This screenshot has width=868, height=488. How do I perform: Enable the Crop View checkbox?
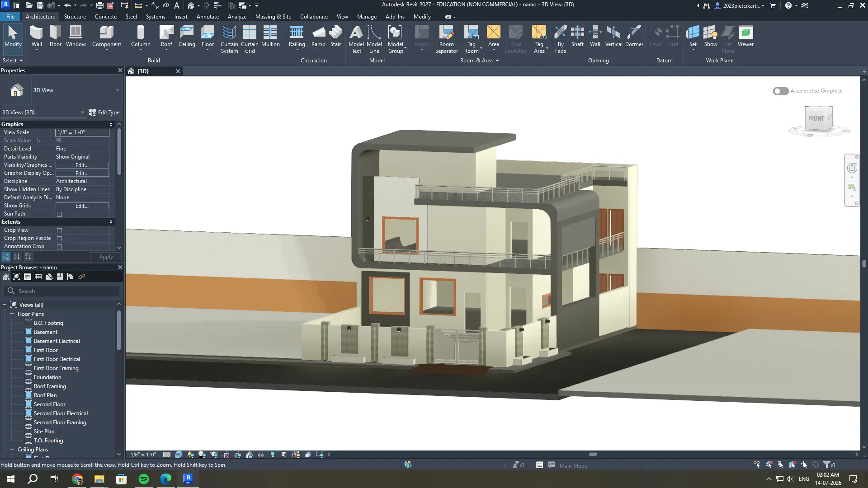[x=59, y=230]
